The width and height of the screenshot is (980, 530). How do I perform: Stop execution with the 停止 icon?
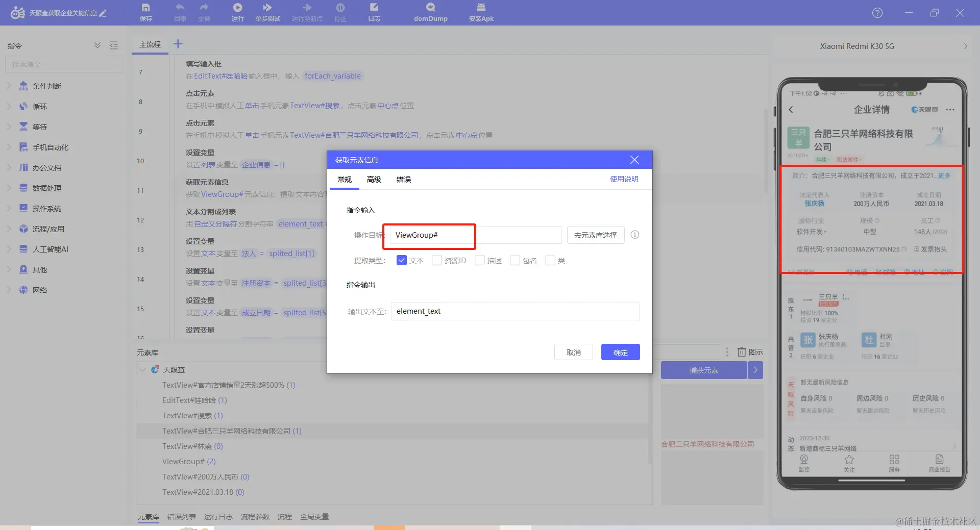pyautogui.click(x=340, y=12)
